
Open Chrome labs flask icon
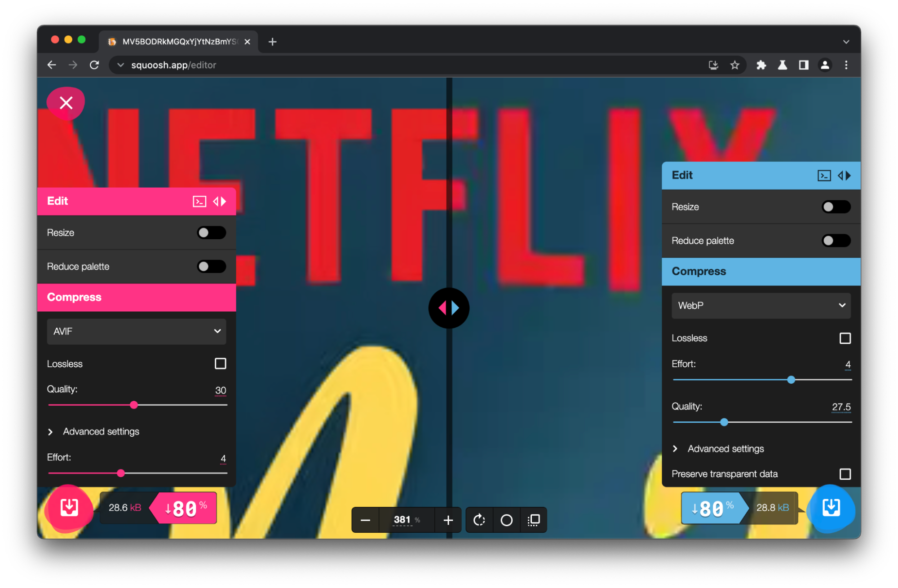(x=782, y=65)
